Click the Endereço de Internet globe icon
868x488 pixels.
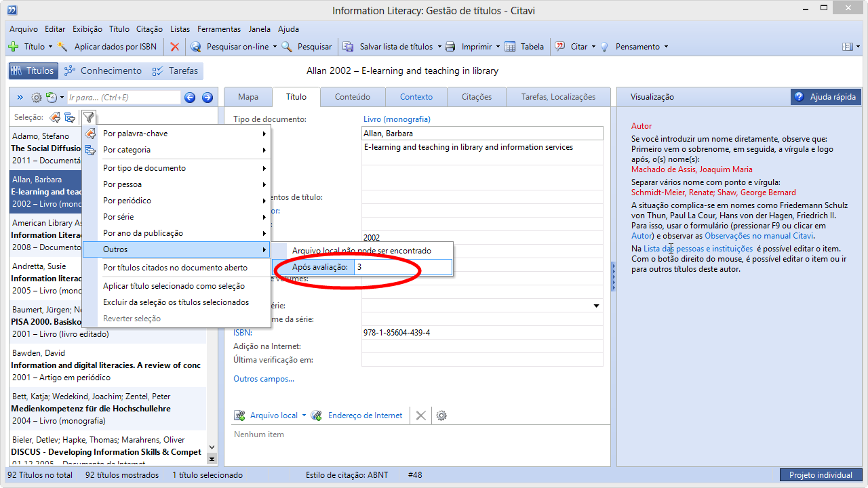(317, 415)
